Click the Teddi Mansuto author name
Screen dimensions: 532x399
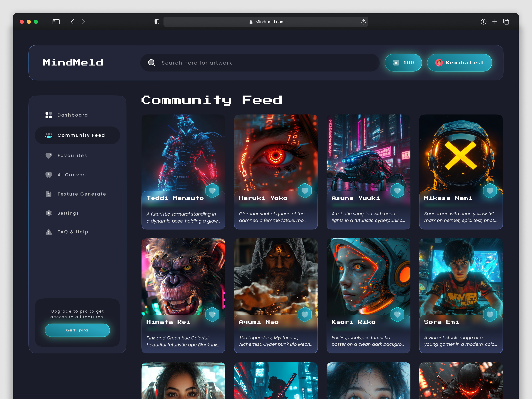coord(175,198)
